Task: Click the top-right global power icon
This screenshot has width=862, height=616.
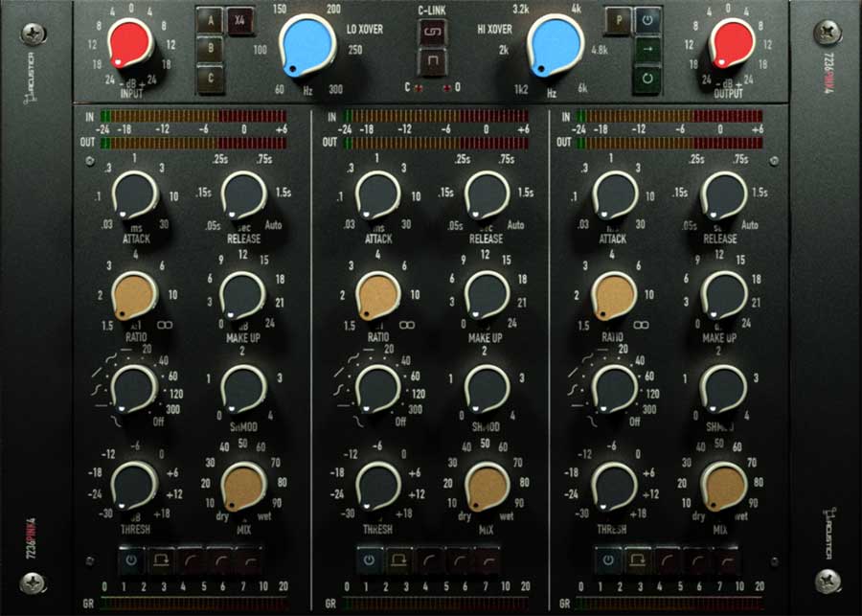Action: pyautogui.click(x=648, y=20)
